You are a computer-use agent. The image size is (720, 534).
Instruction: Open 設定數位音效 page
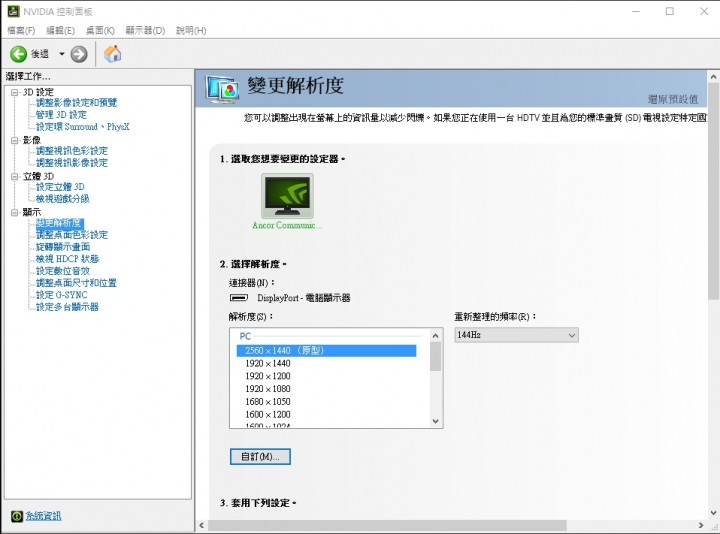point(63,270)
